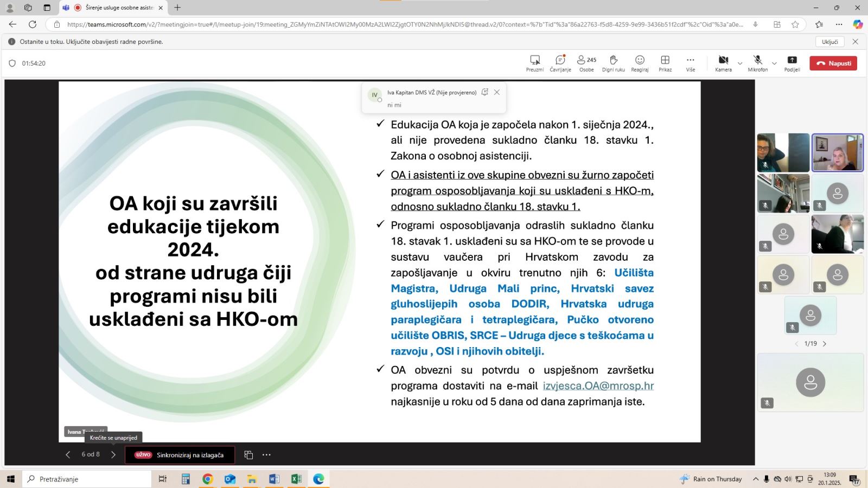
Task: Open the slide pop-out view icon
Action: tap(248, 455)
